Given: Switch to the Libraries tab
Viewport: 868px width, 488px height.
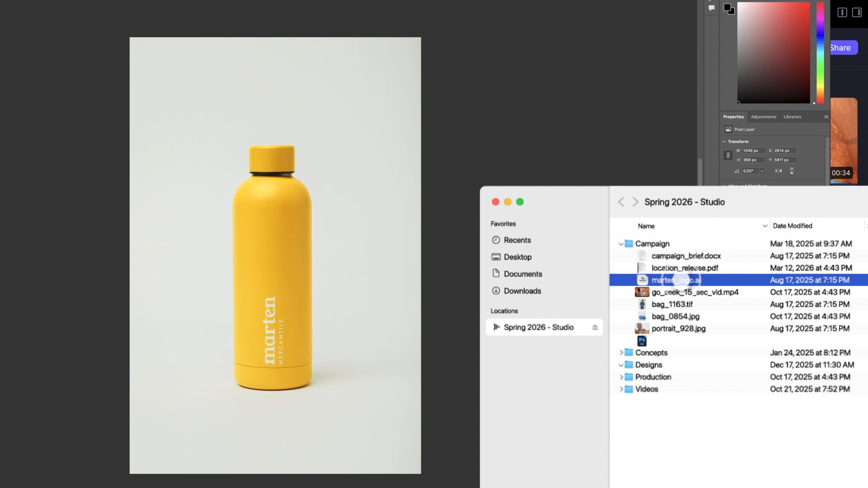Looking at the screenshot, I should (x=792, y=117).
